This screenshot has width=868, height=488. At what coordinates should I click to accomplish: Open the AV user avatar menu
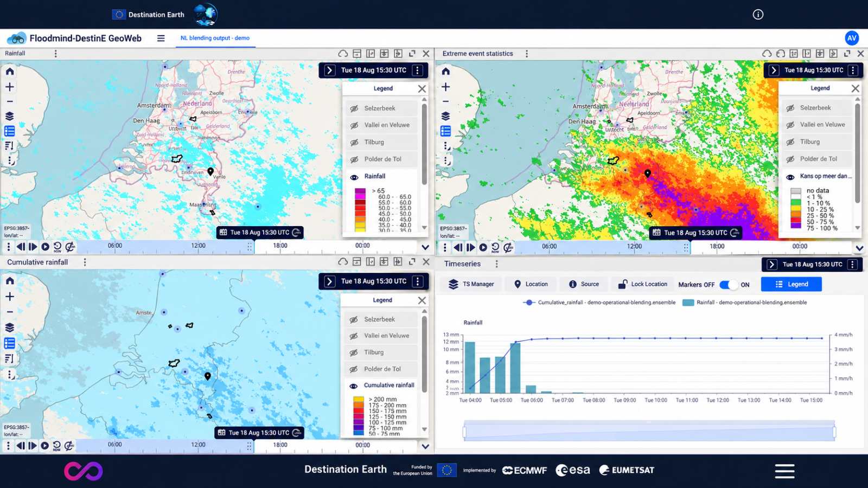point(852,38)
